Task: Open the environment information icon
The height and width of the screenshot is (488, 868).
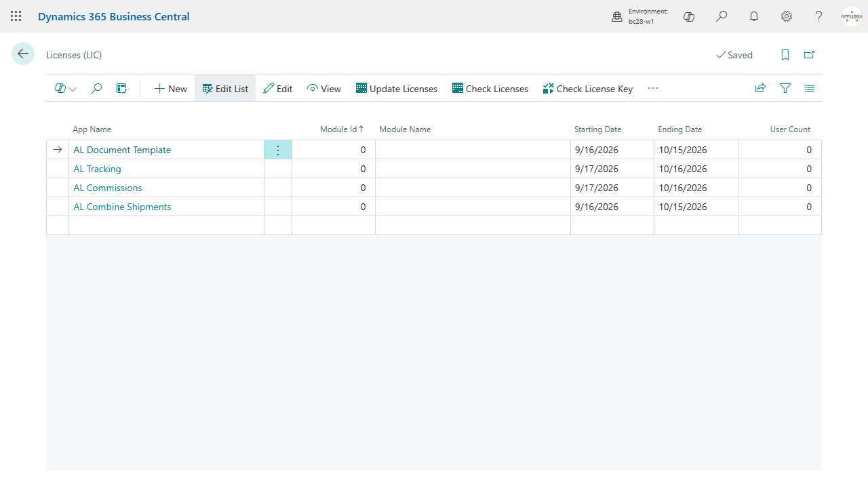Action: [617, 16]
